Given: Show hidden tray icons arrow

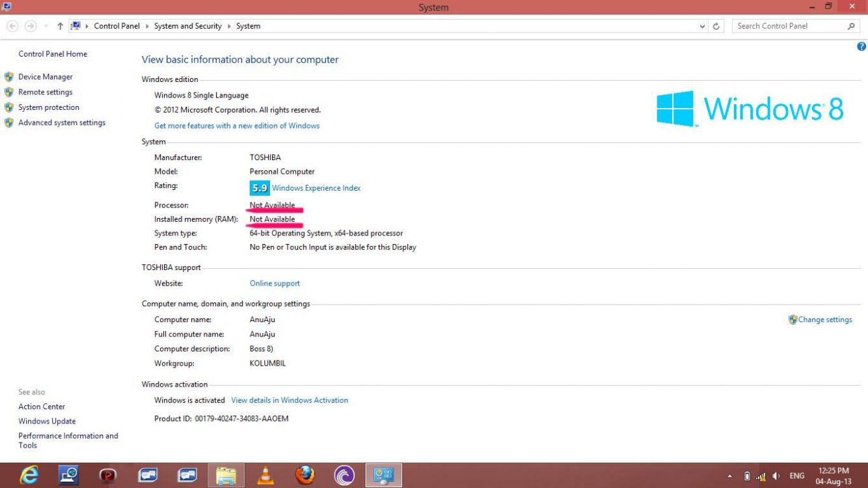Looking at the screenshot, I should (x=729, y=476).
